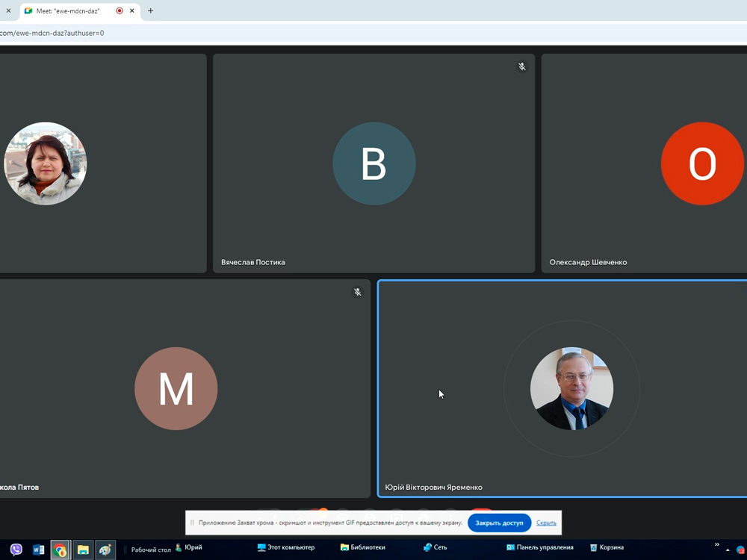Click the Viber icon in the taskbar
Viewport: 747px width, 560px height.
coord(16,550)
